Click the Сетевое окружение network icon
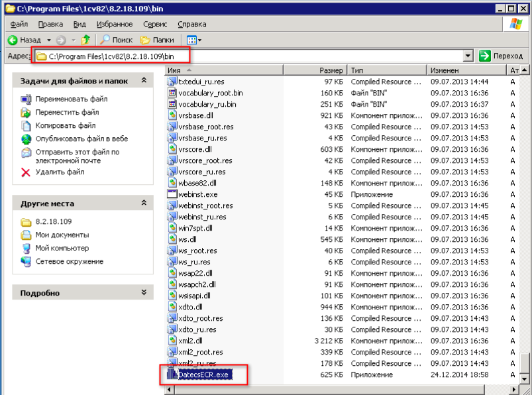The image size is (532, 395). 26,262
